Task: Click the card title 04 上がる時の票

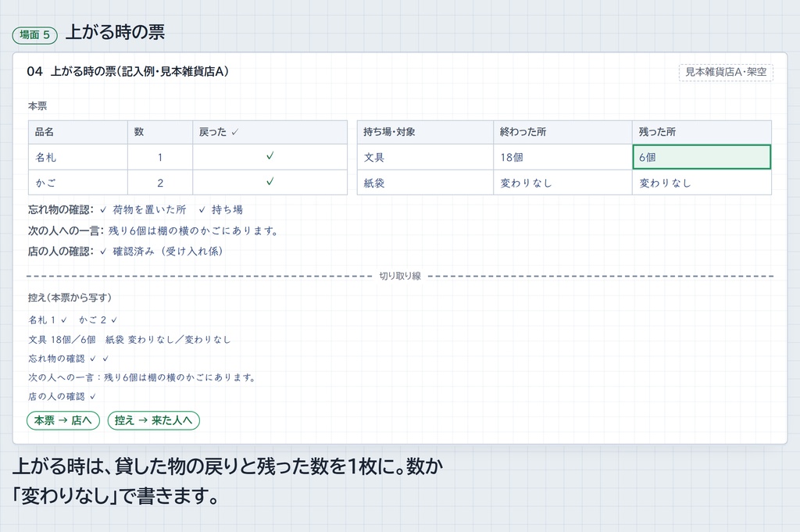Action: [x=127, y=71]
